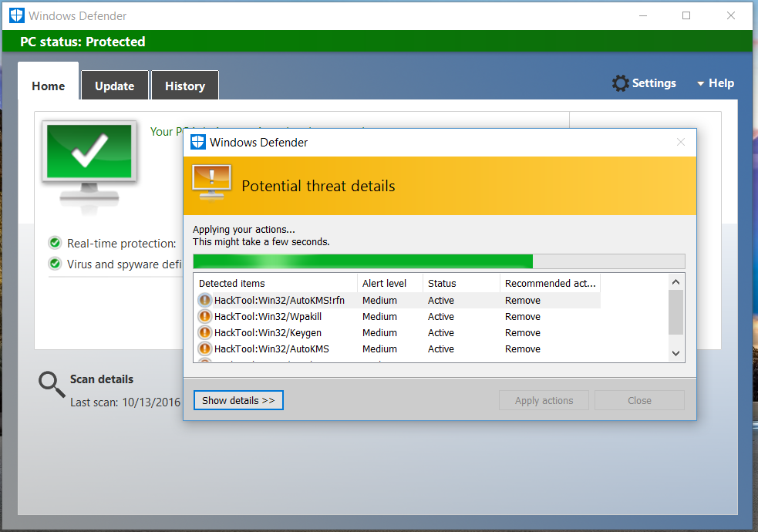Click the warning icon beside HackTool:Win32/Wpakill

click(x=205, y=317)
